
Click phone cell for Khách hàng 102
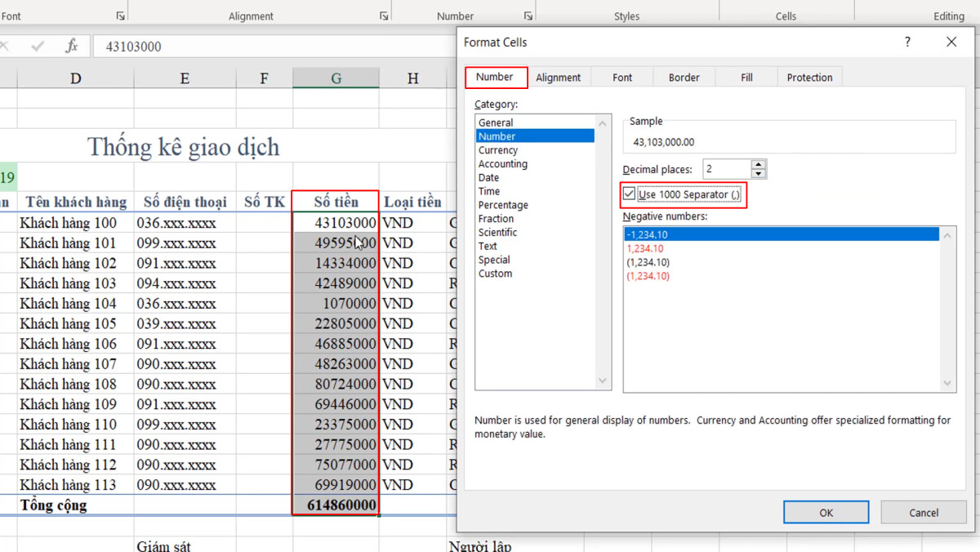(185, 263)
